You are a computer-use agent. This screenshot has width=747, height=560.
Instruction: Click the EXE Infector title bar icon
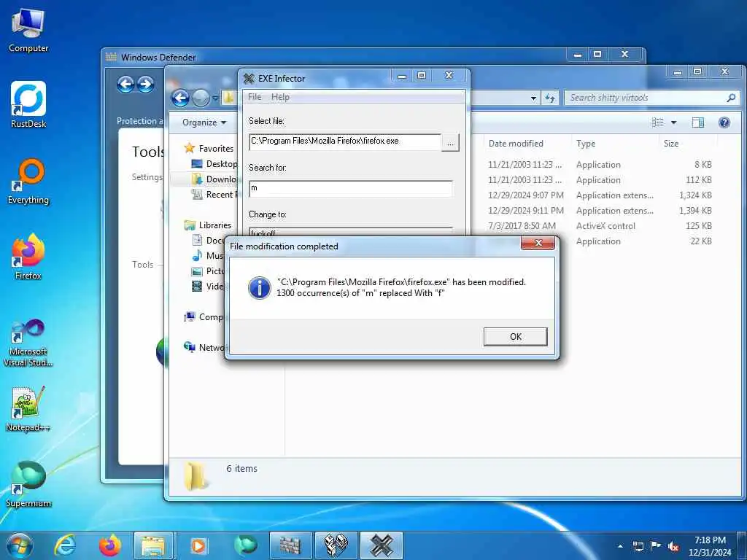coord(249,78)
